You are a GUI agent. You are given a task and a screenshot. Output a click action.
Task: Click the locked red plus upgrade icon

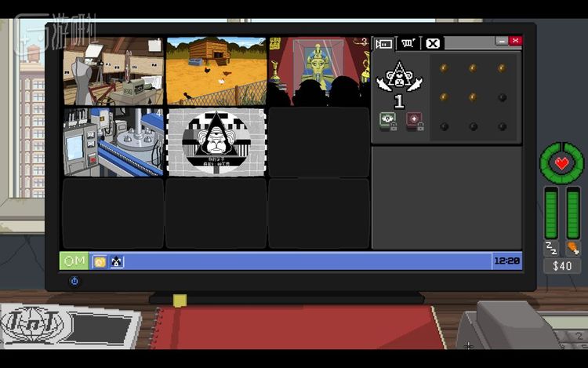coord(414,120)
